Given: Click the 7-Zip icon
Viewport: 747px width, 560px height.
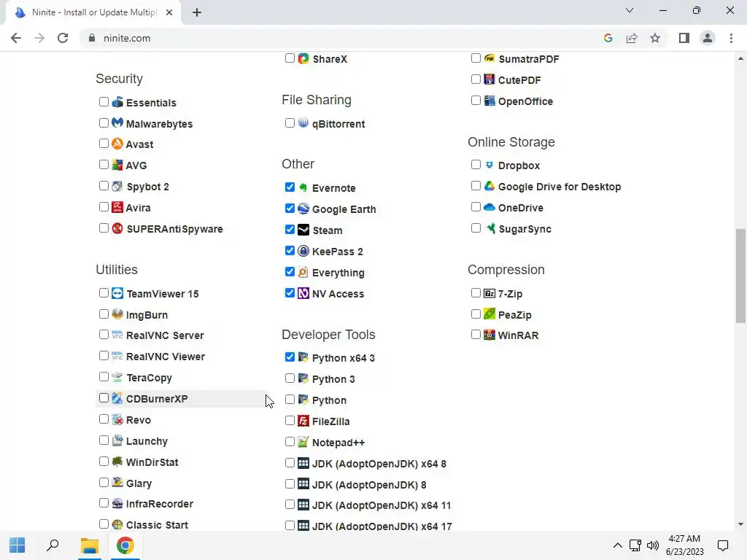Looking at the screenshot, I should [x=489, y=293].
